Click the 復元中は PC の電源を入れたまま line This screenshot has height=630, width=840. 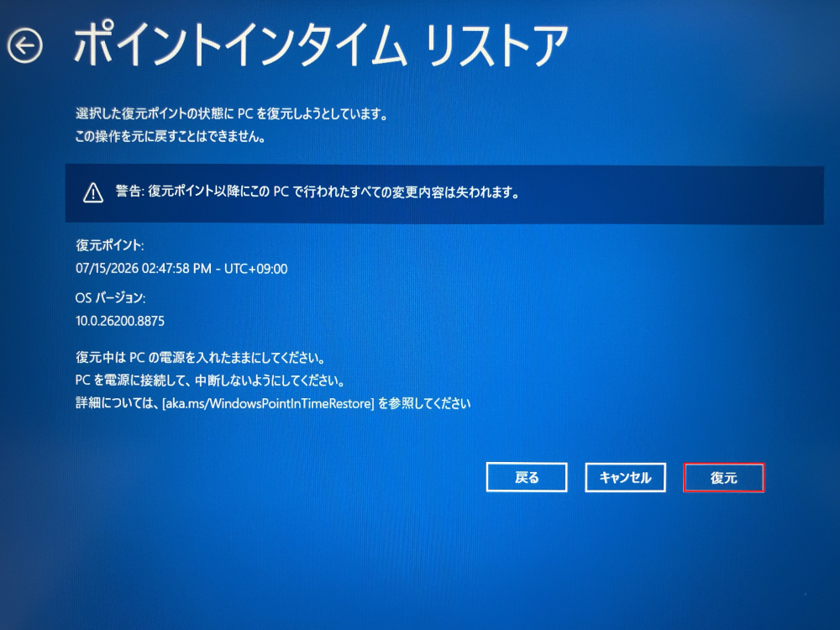(201, 358)
